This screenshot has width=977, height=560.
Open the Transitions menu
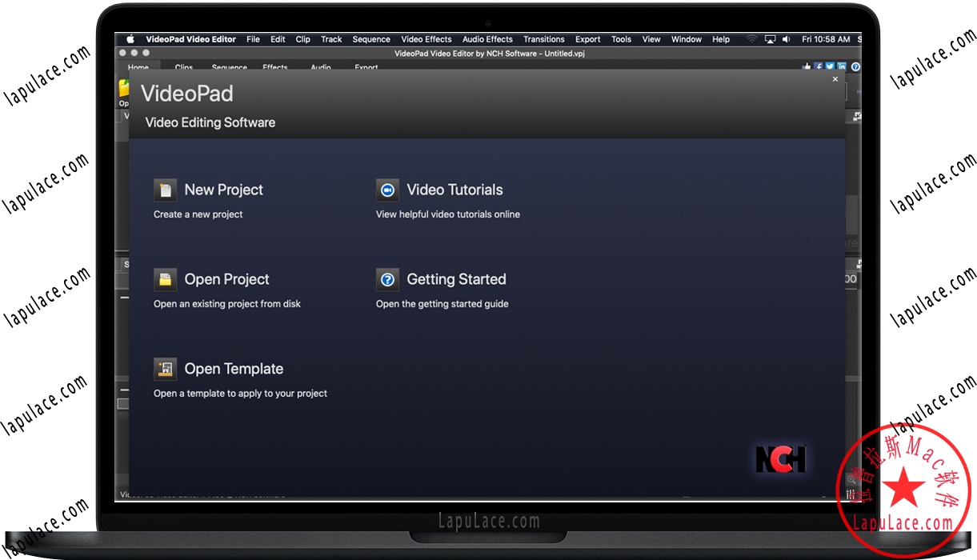point(543,38)
